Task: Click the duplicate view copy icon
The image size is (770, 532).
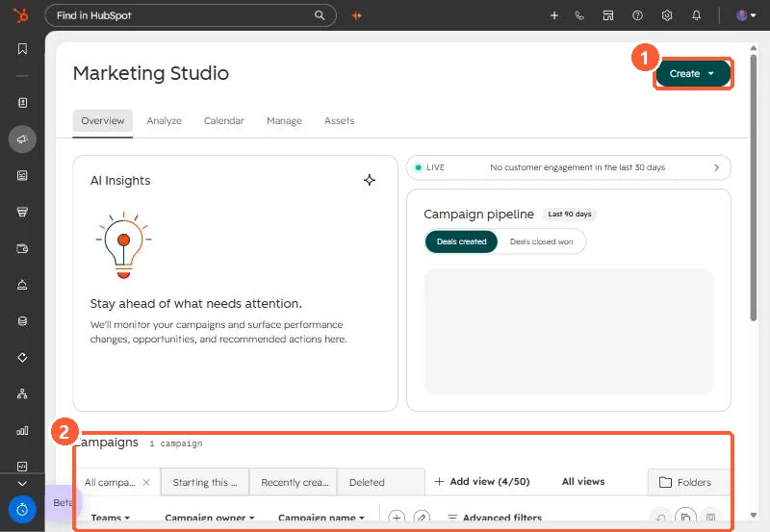Action: point(685,517)
